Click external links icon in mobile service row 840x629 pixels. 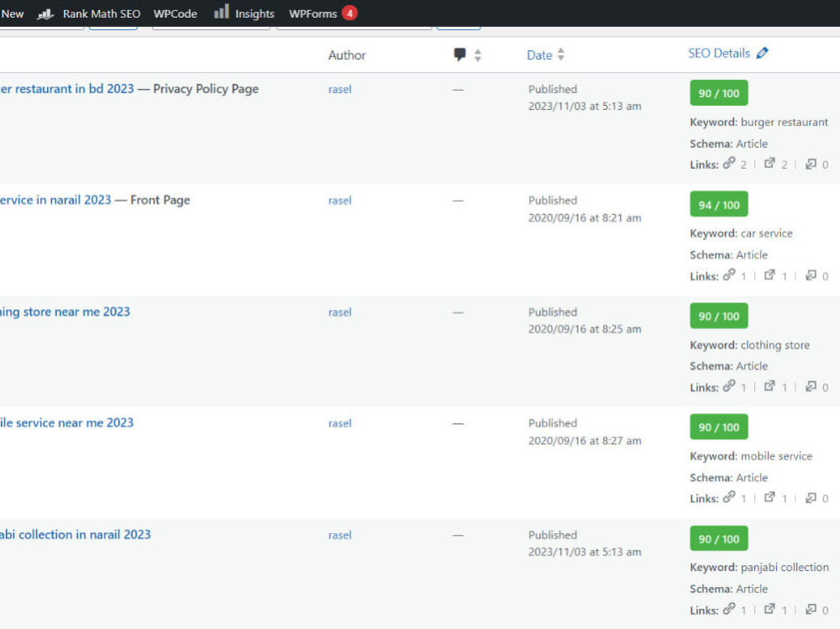click(x=769, y=497)
